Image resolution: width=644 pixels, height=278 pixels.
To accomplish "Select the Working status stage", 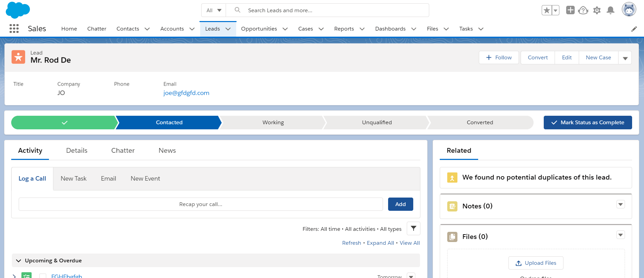I will (x=273, y=123).
